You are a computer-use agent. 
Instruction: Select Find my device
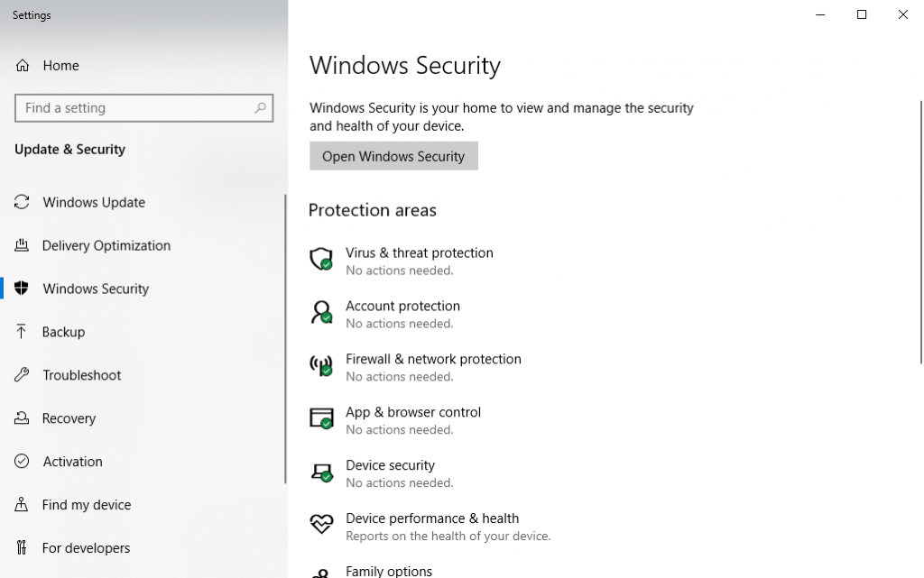(86, 505)
